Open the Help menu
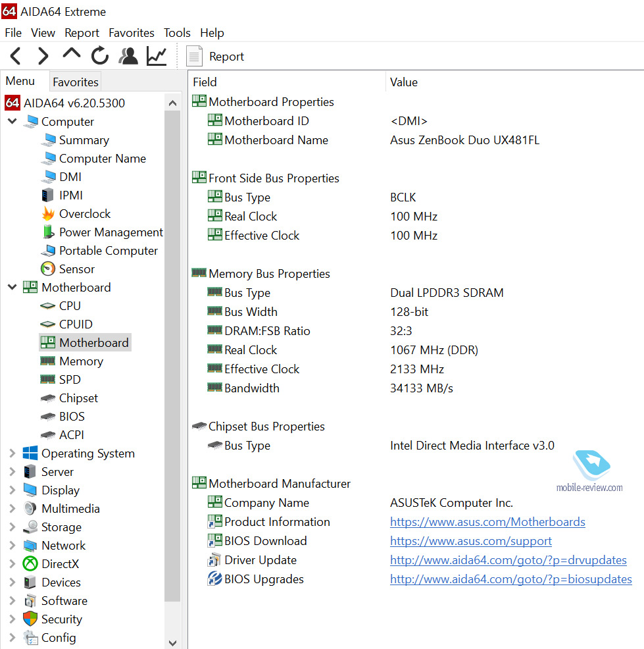The width and height of the screenshot is (644, 649). [x=212, y=33]
